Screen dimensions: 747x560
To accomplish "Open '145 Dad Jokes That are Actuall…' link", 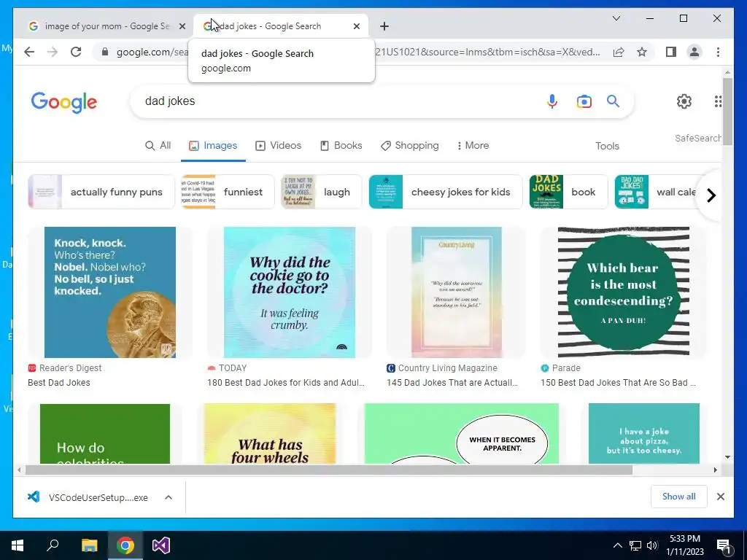I will click(x=452, y=382).
